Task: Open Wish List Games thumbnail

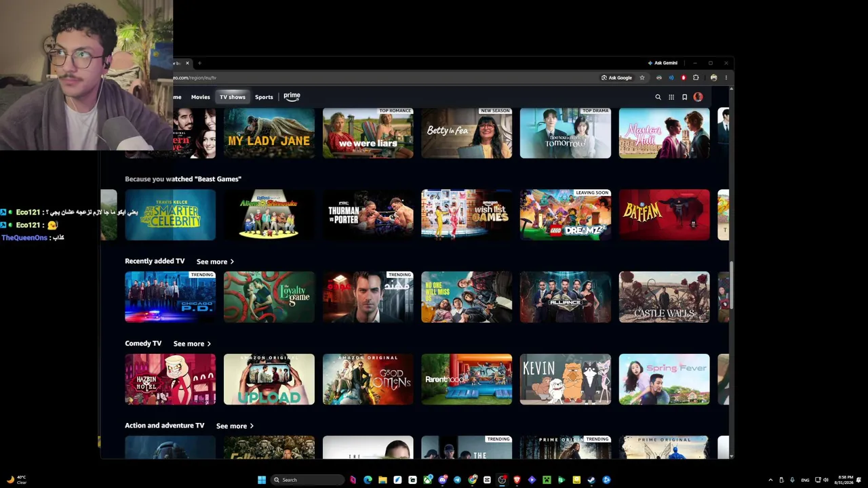Action: (467, 215)
